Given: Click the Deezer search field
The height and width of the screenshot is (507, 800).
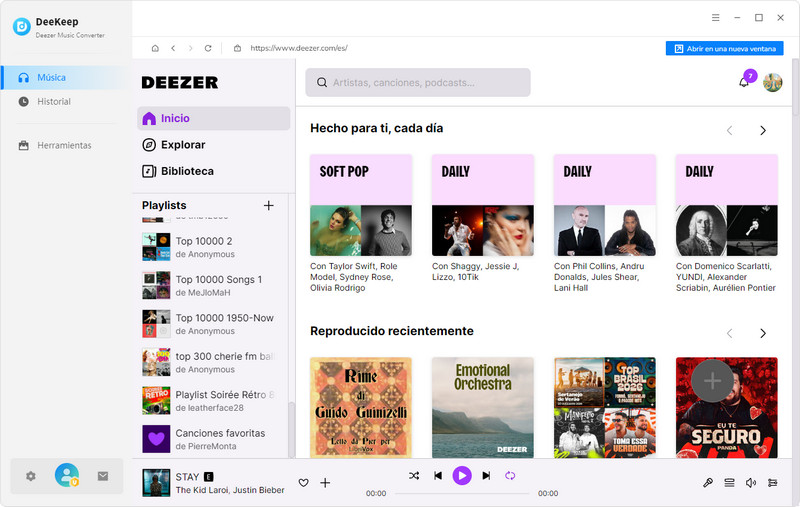Looking at the screenshot, I should 418,83.
